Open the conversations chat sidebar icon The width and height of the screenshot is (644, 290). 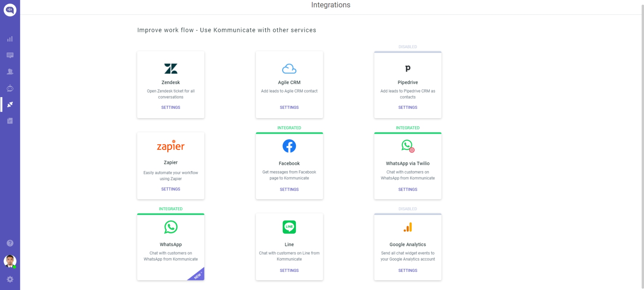[10, 55]
